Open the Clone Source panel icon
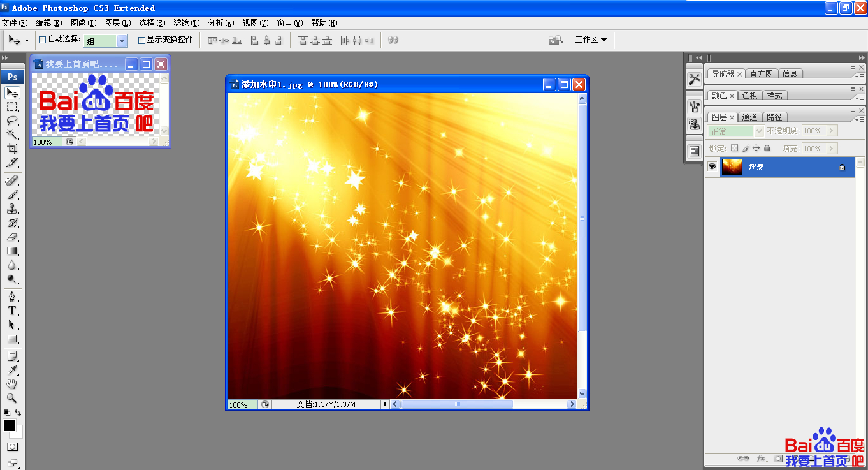The image size is (868, 470). click(x=695, y=124)
